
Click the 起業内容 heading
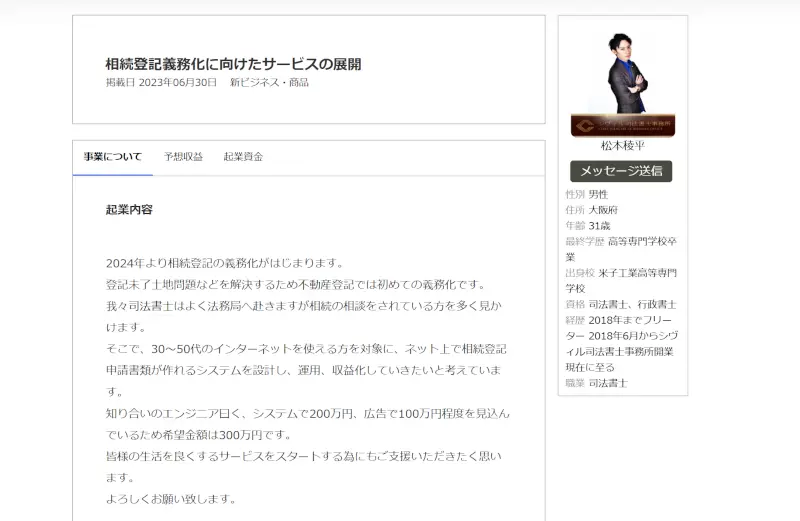129,210
